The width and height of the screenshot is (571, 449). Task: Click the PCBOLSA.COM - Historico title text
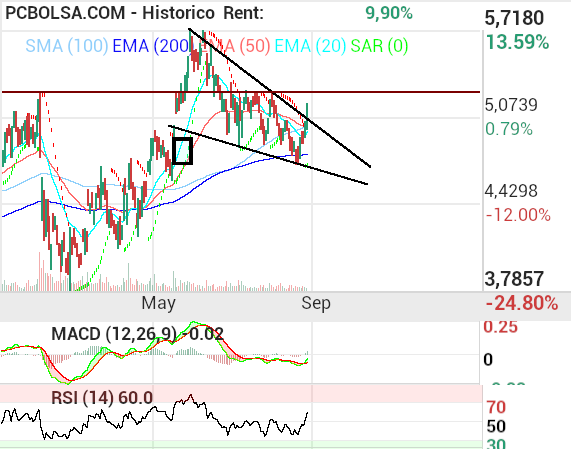(x=110, y=13)
